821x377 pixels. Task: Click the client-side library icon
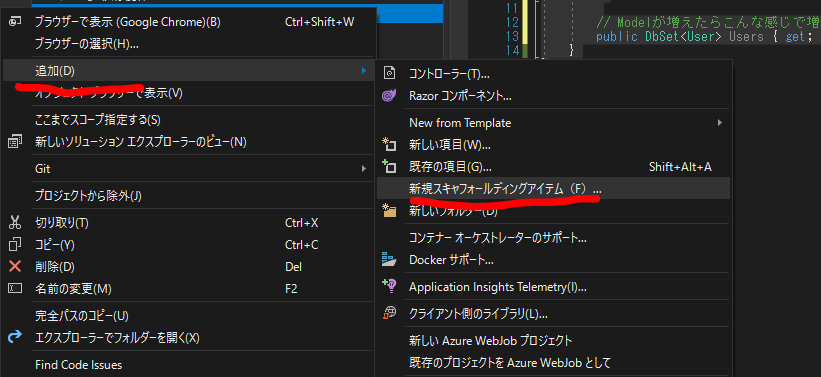(389, 314)
